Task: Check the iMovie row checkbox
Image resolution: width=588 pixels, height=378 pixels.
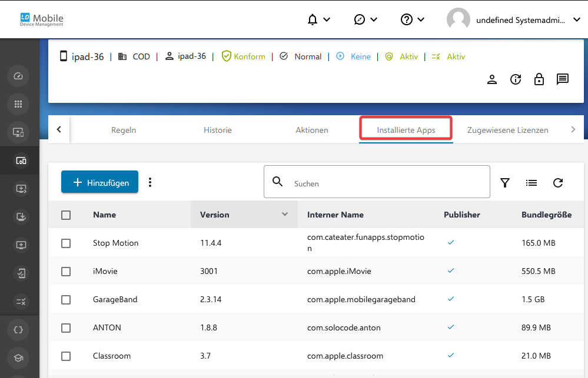Action: (66, 271)
